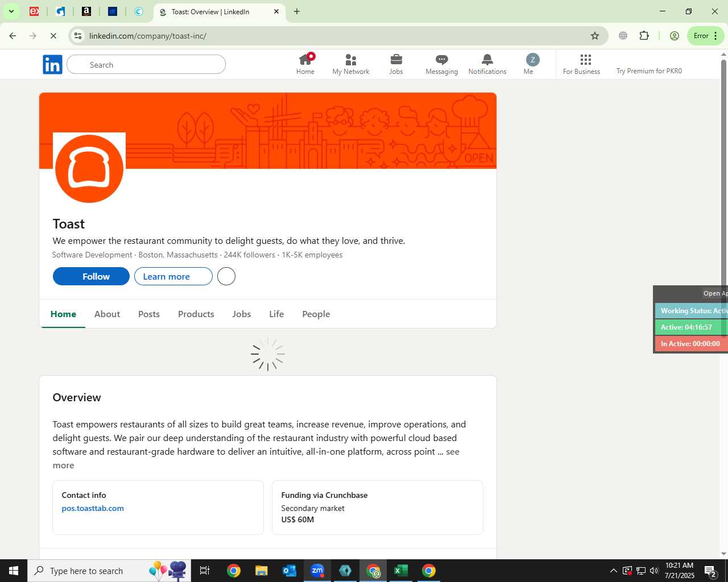Click the US$ 60M funding amount
This screenshot has height=582, width=728.
(x=297, y=519)
